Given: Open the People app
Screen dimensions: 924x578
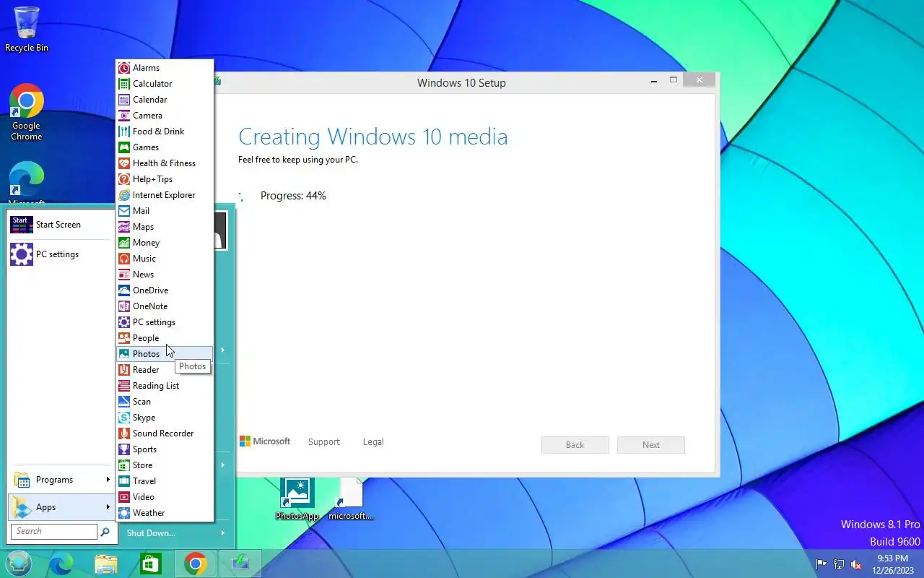Looking at the screenshot, I should click(165, 338).
